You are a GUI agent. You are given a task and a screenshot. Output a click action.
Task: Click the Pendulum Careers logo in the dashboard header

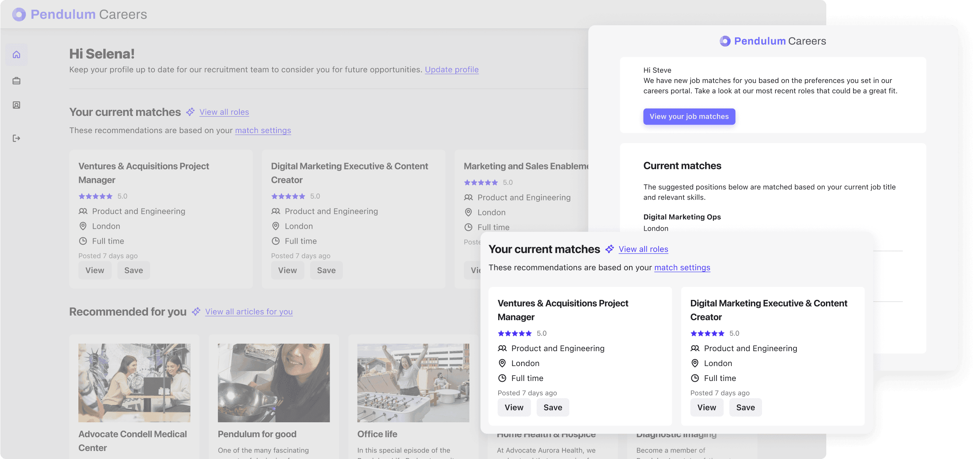coord(80,15)
